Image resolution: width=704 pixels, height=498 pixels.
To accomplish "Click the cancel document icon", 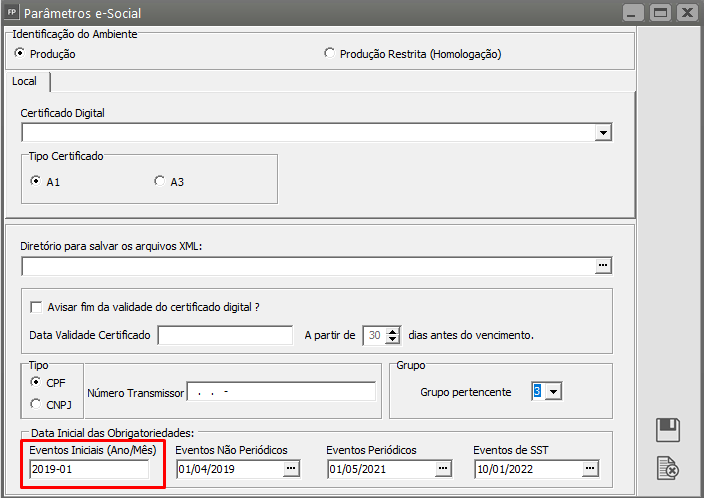I will (668, 468).
